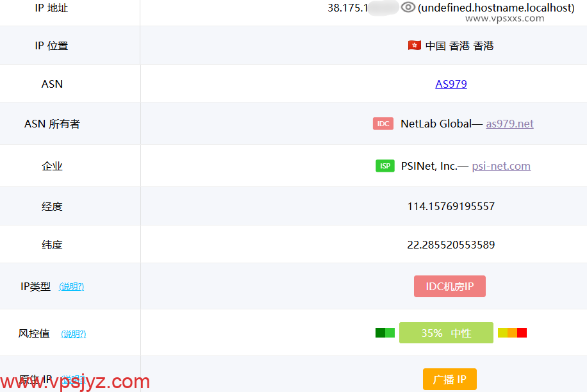Image resolution: width=587 pixels, height=392 pixels.
Task: Click the IP类型 row label
Action: coord(35,286)
